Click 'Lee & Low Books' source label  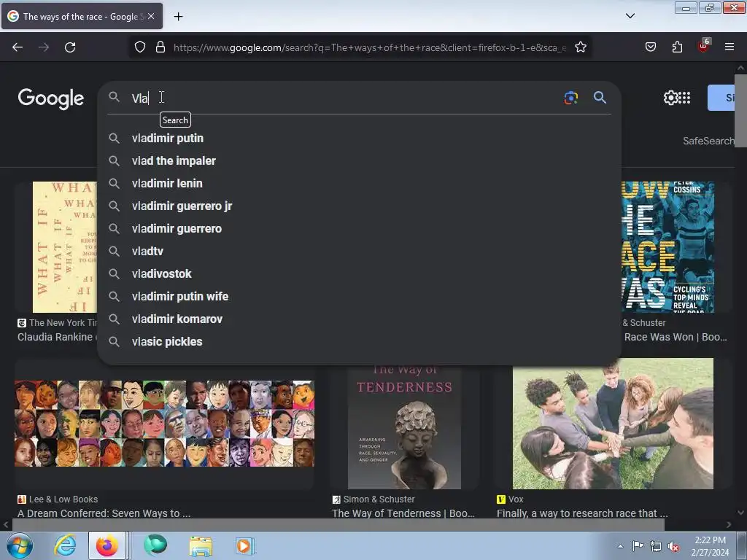tap(63, 499)
